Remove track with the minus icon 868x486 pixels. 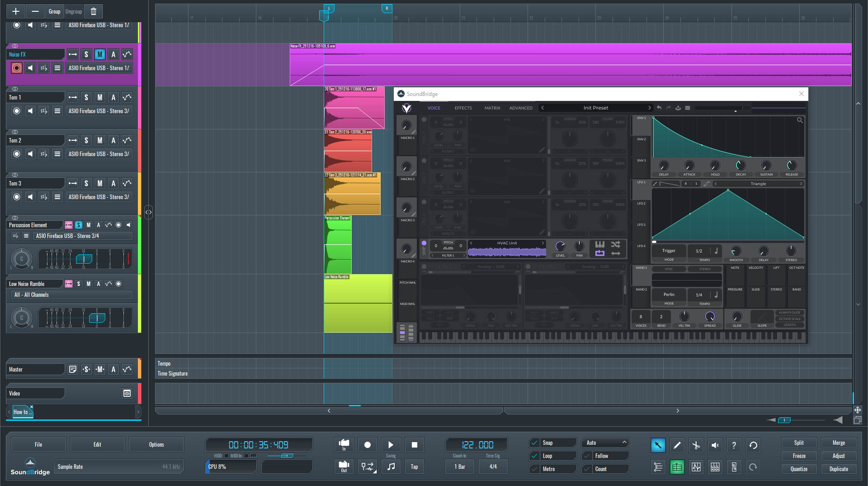click(x=35, y=11)
